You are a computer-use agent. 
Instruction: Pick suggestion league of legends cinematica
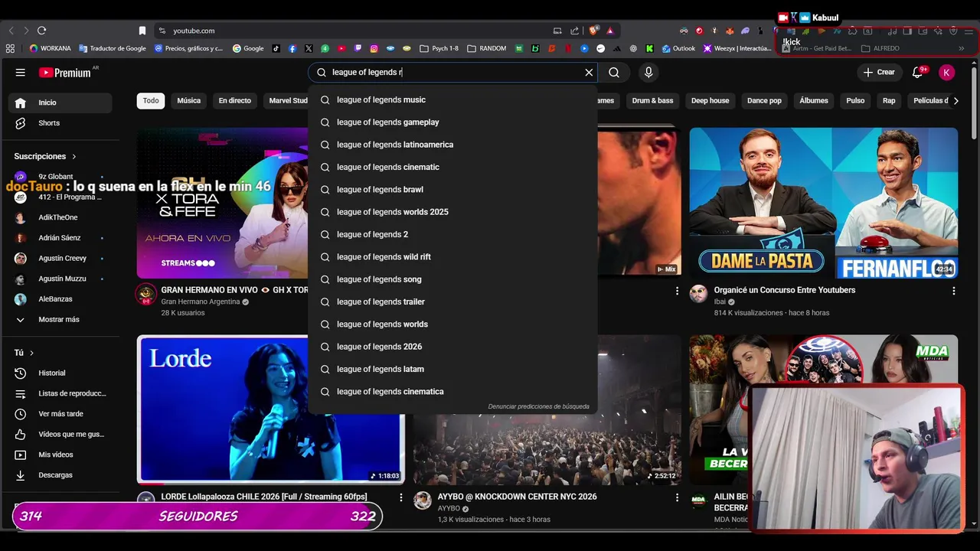[x=452, y=392]
